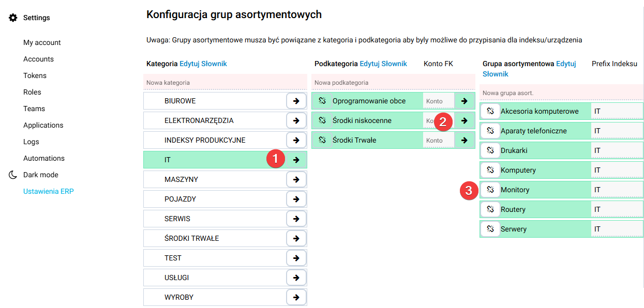Click unlink icon next to Serwery
644x308 pixels.
click(490, 229)
